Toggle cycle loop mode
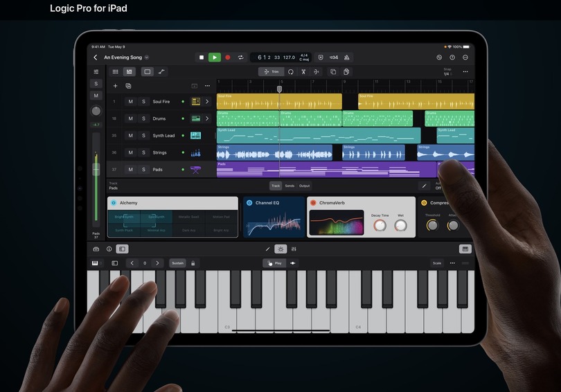Viewport: 561px width, 392px height. 241,57
